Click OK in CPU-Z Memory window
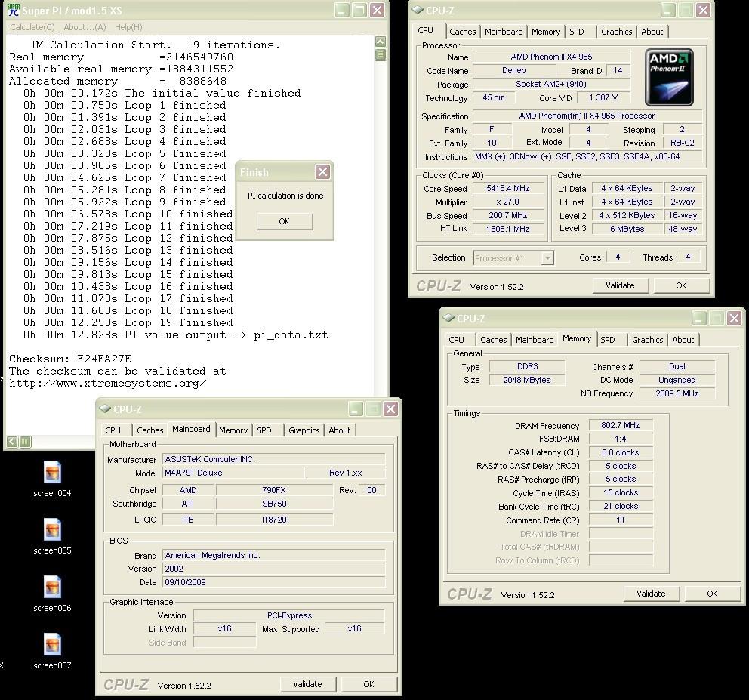Image resolution: width=749 pixels, height=700 pixels. pyautogui.click(x=712, y=594)
